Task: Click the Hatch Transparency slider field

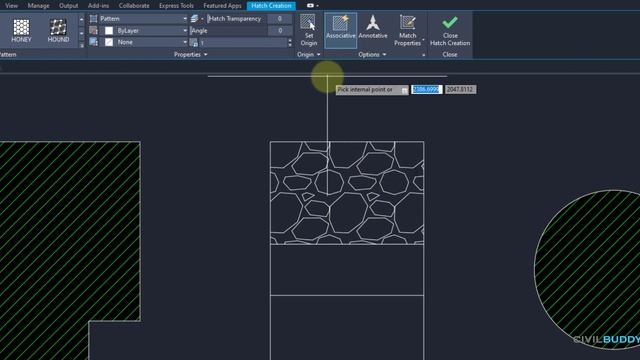Action: [237, 19]
